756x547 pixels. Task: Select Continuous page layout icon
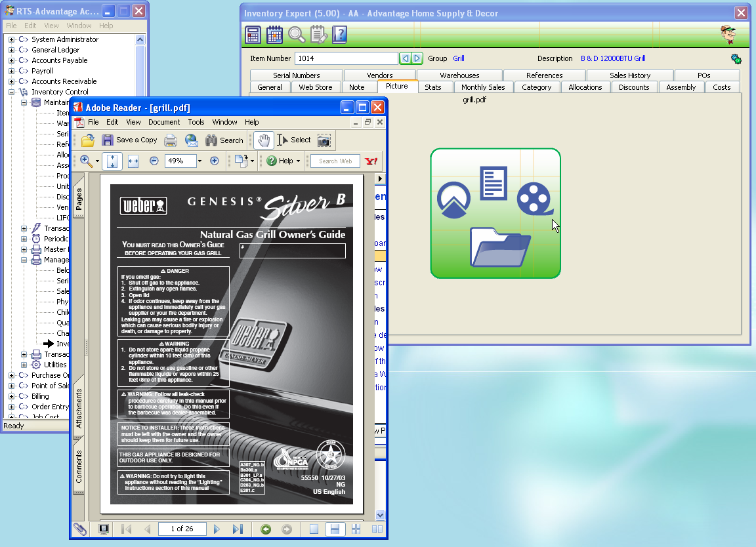(x=335, y=529)
